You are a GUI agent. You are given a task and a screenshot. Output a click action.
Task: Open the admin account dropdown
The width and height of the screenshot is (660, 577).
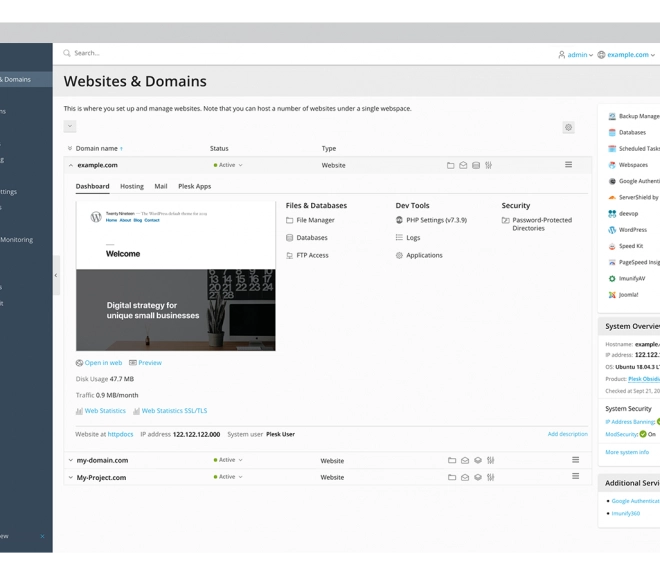pyautogui.click(x=580, y=55)
